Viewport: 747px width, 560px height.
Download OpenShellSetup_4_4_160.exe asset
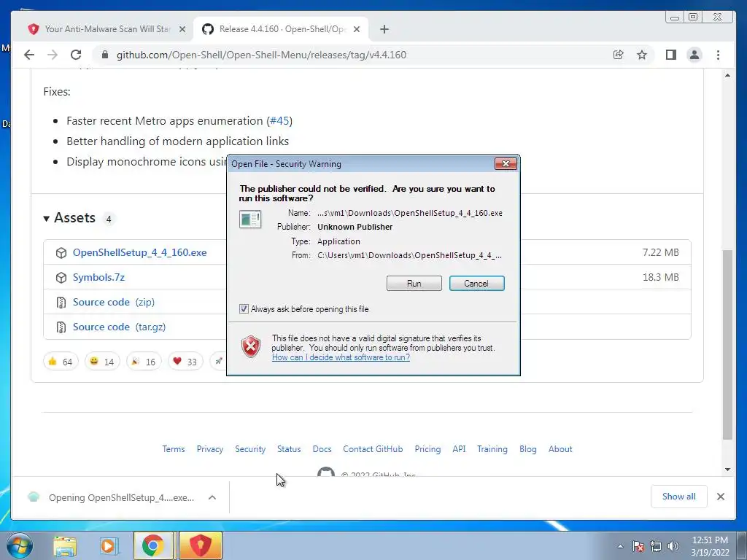point(139,252)
